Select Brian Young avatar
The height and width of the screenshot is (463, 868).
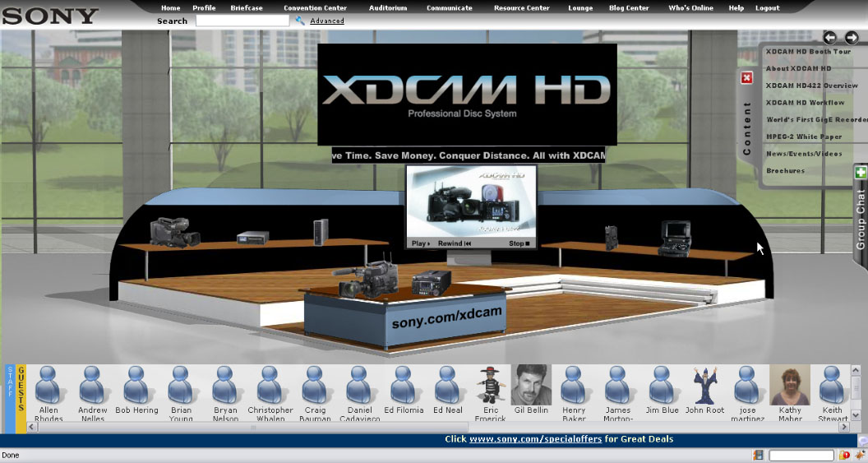click(x=181, y=384)
